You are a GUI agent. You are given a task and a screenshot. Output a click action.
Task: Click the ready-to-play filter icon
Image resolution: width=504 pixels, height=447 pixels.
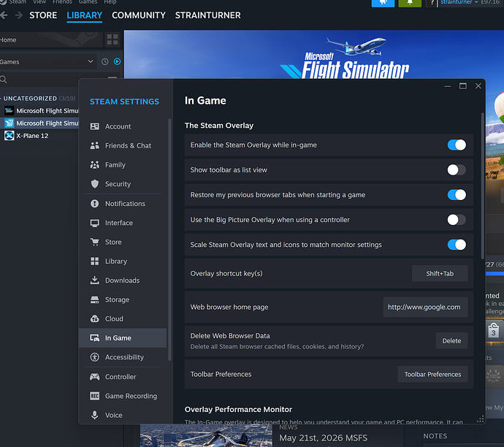pos(118,61)
